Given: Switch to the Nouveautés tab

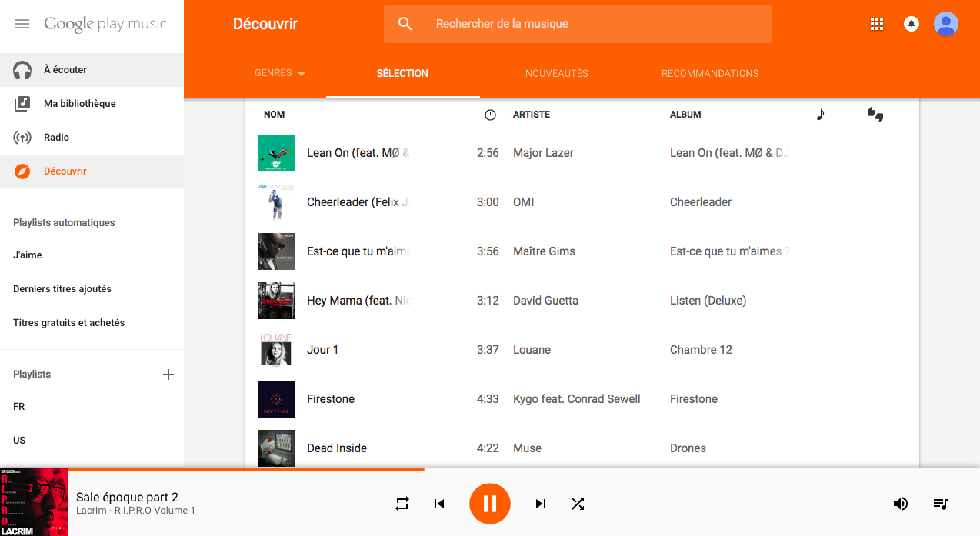Looking at the screenshot, I should coord(557,74).
